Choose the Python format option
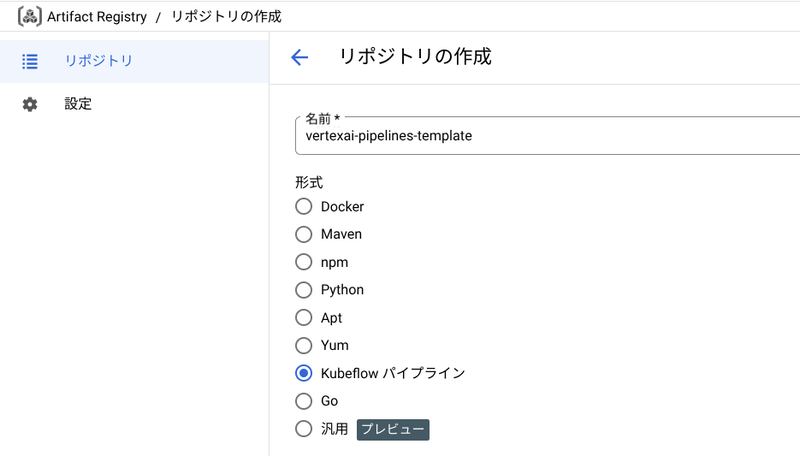The height and width of the screenshot is (456, 800). 304,290
